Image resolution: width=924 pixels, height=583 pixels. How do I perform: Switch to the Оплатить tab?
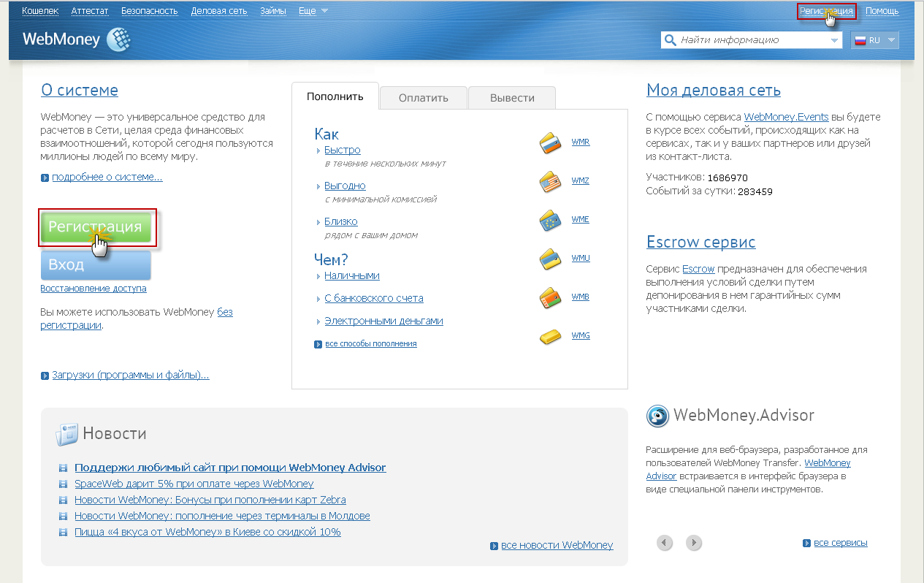(x=424, y=98)
